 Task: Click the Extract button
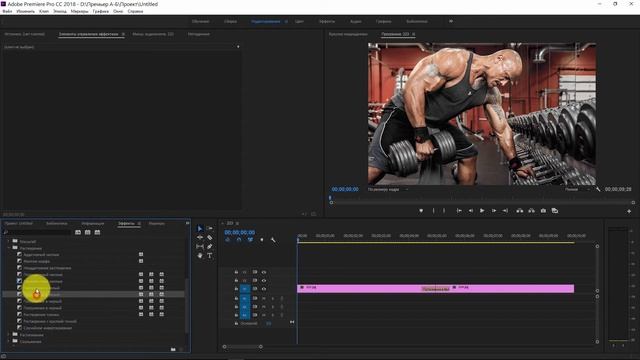(531, 211)
